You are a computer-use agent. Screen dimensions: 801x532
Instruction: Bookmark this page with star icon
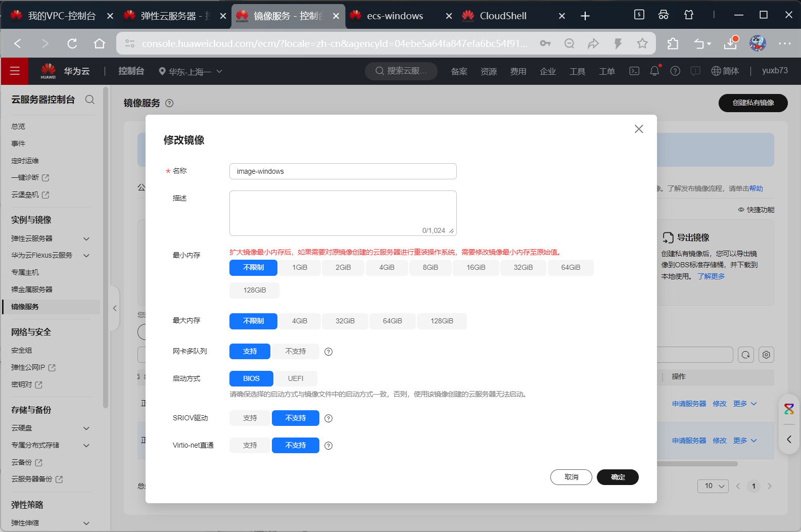642,43
